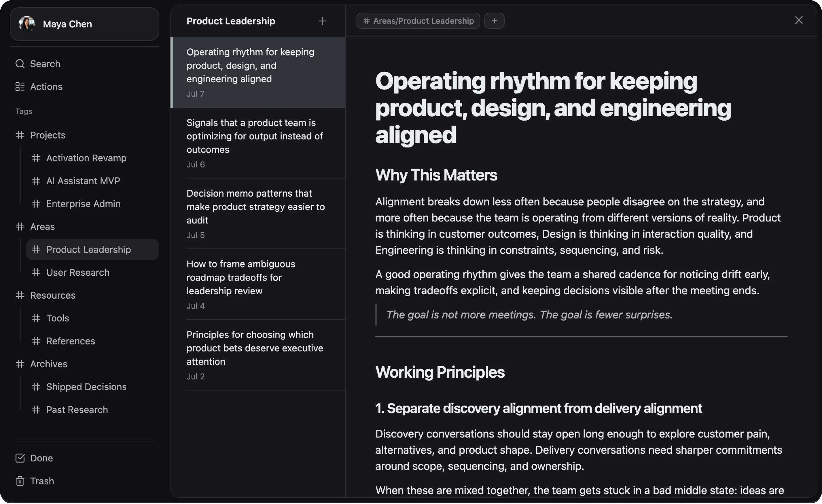Open the Trash section
This screenshot has height=504, width=822.
[x=85, y=481]
